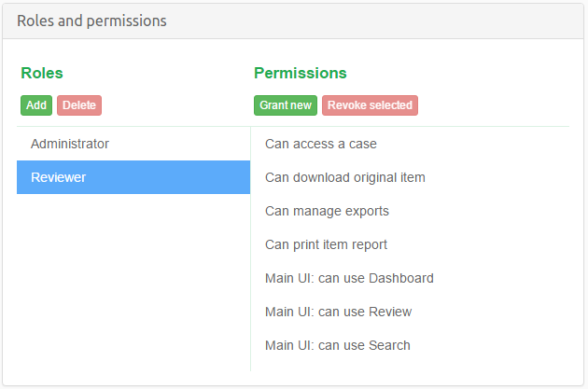Click the Add role button
The image size is (588, 389).
pyautogui.click(x=36, y=105)
